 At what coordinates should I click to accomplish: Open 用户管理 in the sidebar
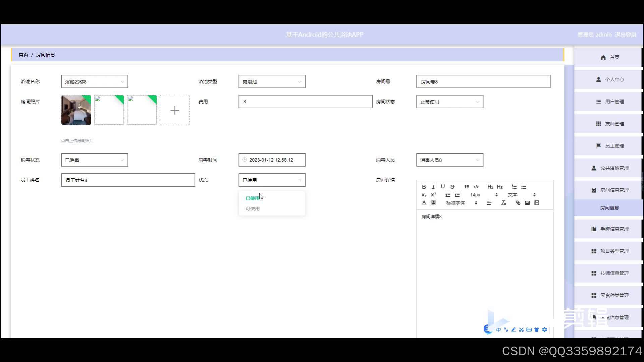coord(608,102)
